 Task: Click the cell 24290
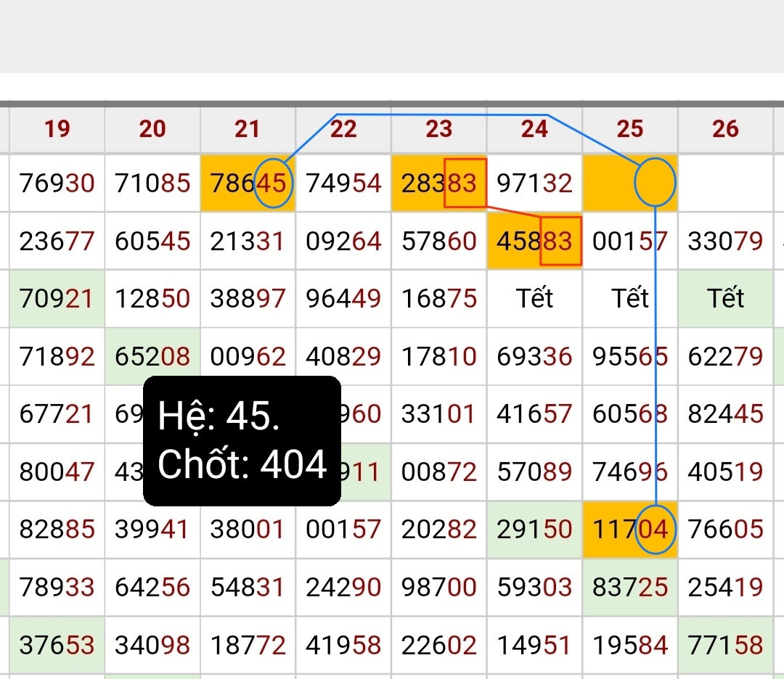coord(343,587)
